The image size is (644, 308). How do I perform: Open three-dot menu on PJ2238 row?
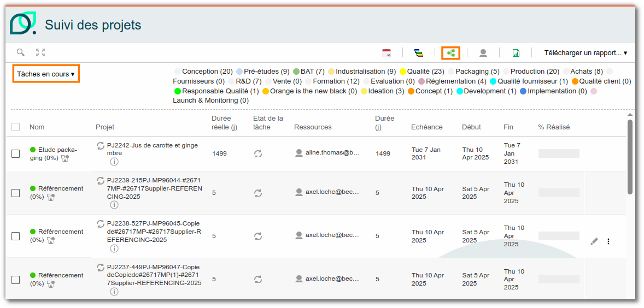pyautogui.click(x=608, y=241)
